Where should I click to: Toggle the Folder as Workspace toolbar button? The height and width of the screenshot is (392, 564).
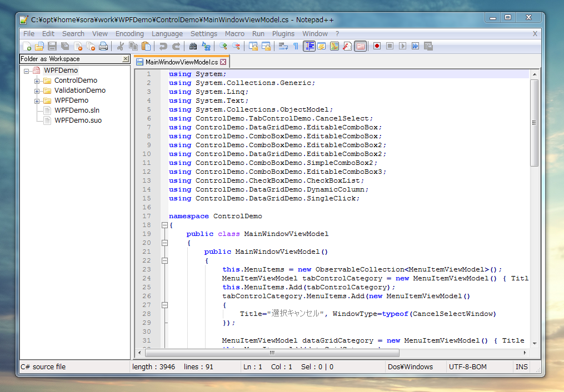point(360,46)
